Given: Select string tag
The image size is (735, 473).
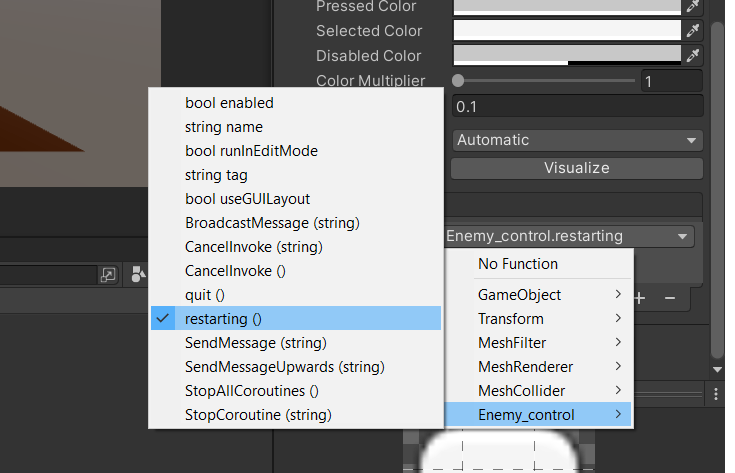Looking at the screenshot, I should click(x=296, y=175).
